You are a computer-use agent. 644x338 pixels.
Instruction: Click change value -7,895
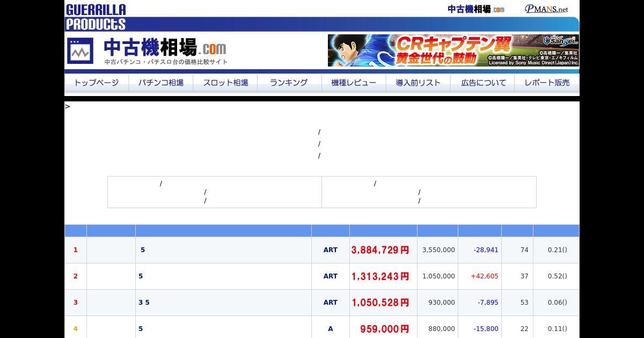point(488,303)
